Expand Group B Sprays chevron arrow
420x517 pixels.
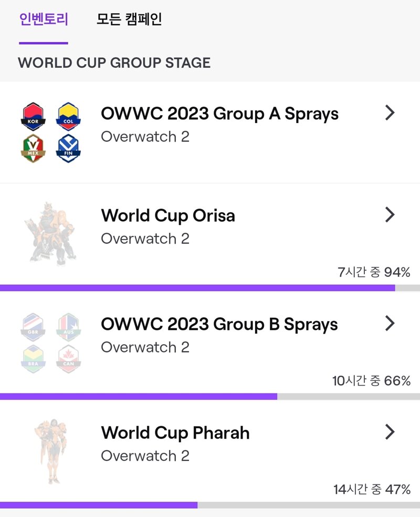pos(390,323)
